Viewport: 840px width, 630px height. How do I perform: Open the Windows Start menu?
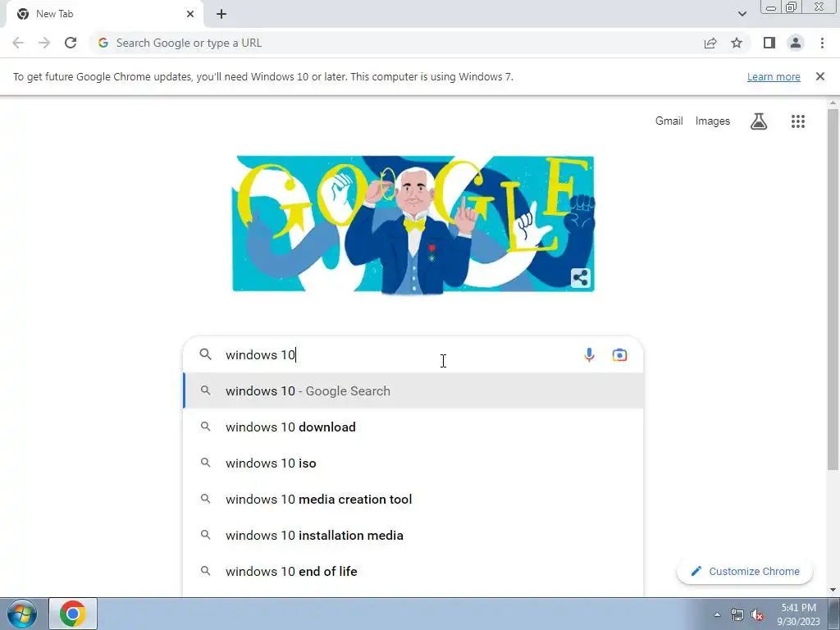coord(22,614)
